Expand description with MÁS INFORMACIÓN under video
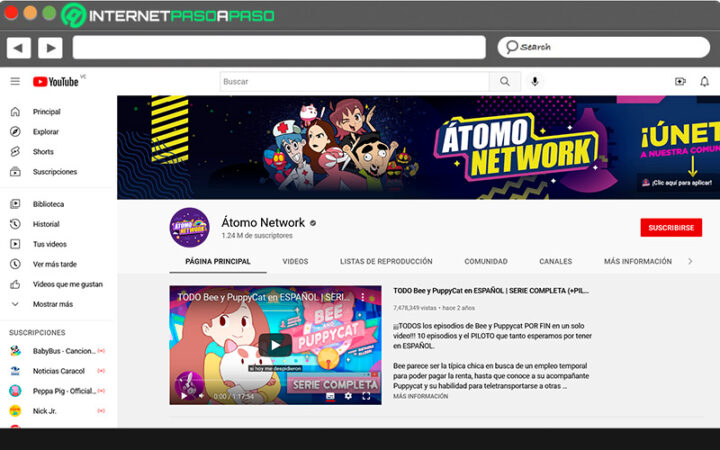This screenshot has width=720, height=450. coord(420,396)
